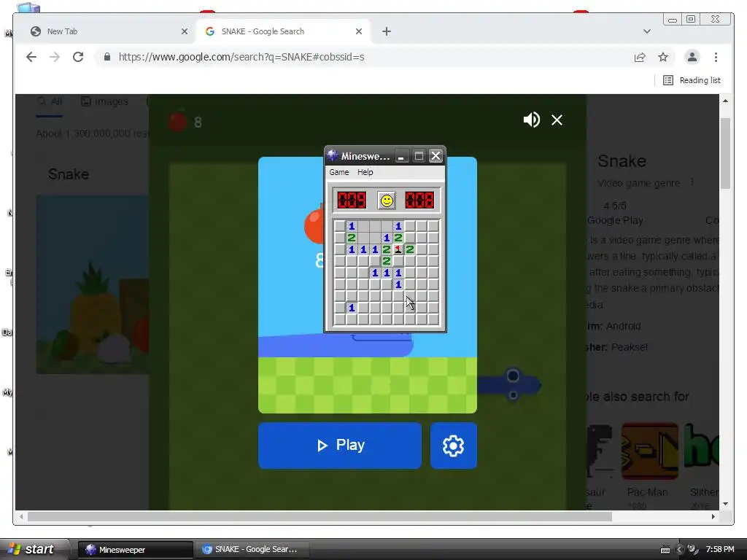Screen dimensions: 747x560
Task: Click the more options dots beside Video game genre
Action: (x=692, y=182)
